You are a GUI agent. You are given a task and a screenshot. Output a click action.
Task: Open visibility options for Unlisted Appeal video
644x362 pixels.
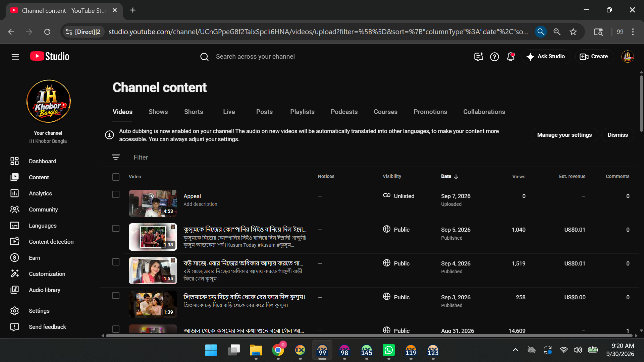[x=399, y=196]
